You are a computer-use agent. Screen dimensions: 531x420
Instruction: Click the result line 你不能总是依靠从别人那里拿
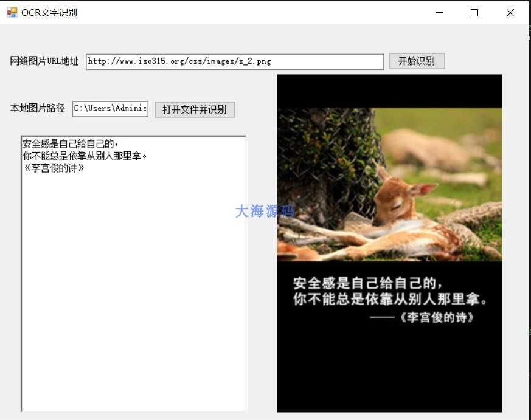point(85,156)
